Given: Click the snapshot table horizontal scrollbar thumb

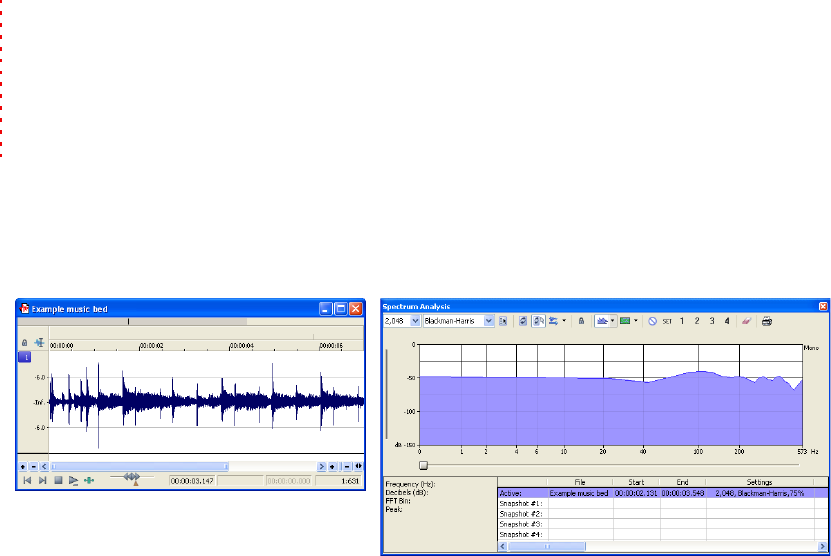Looking at the screenshot, I should (547, 546).
